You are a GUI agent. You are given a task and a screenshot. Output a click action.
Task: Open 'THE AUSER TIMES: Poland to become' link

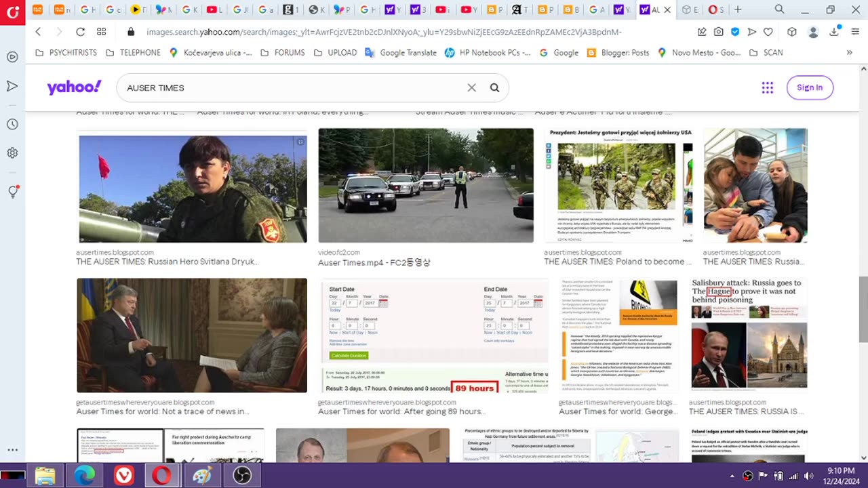click(x=618, y=262)
